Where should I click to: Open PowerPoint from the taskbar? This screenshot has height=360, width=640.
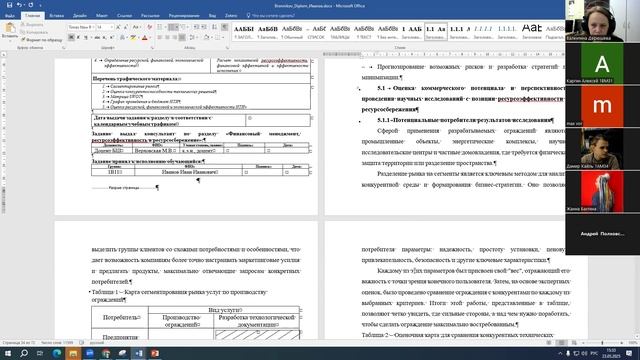(155, 353)
